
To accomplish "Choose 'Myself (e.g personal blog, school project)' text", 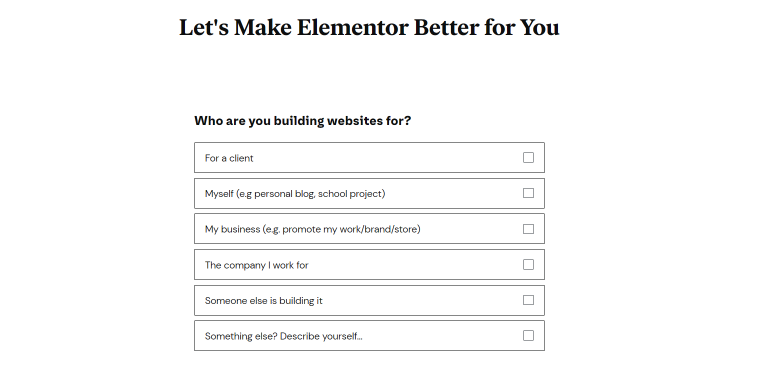I will 295,194.
